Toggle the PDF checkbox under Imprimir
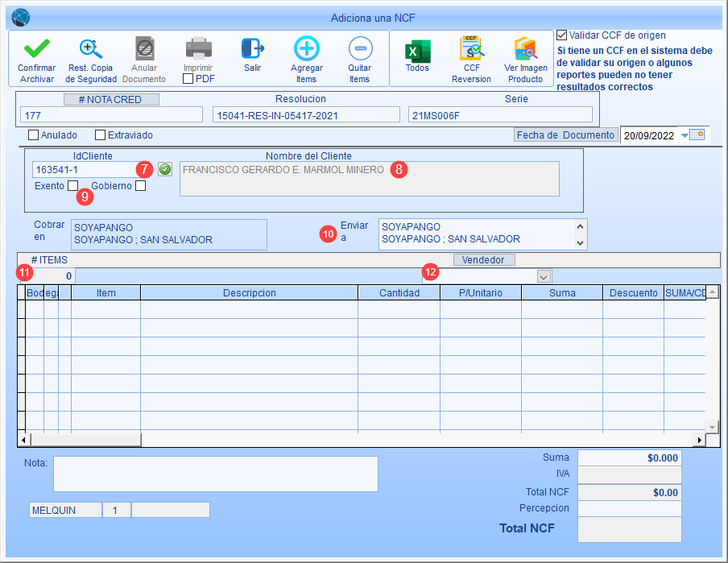The width and height of the screenshot is (728, 563). [x=188, y=78]
